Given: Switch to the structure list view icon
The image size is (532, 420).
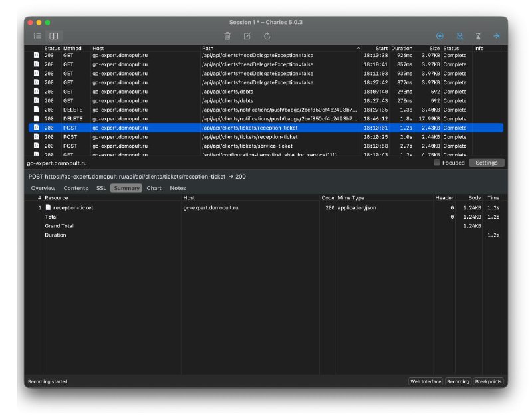Looking at the screenshot, I should pyautogui.click(x=37, y=36).
